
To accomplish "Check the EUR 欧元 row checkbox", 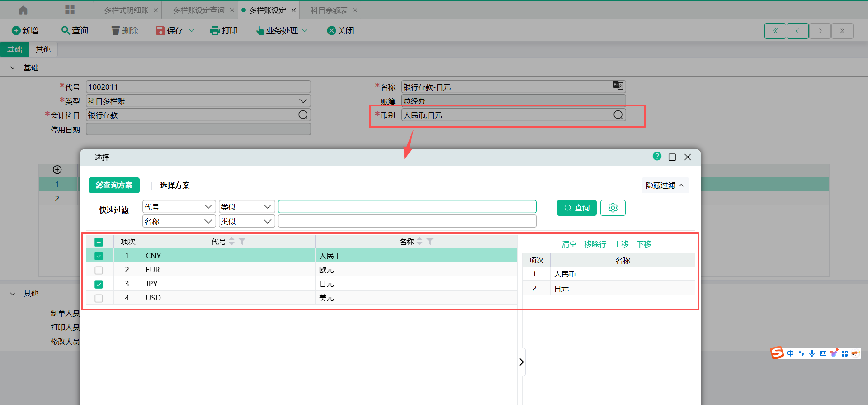I will pos(99,270).
